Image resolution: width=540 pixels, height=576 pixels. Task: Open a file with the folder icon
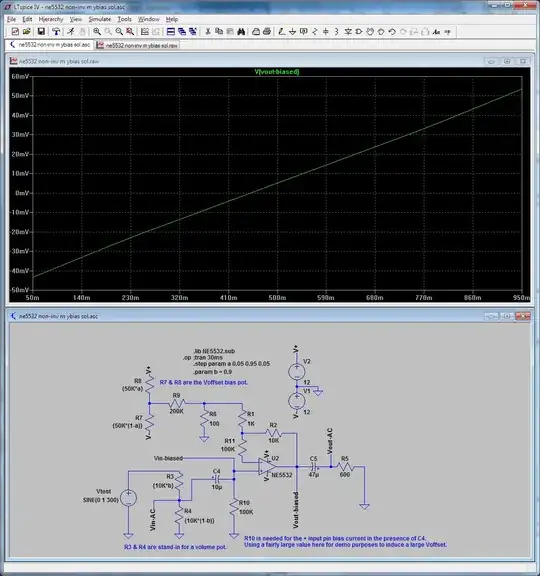(26, 32)
